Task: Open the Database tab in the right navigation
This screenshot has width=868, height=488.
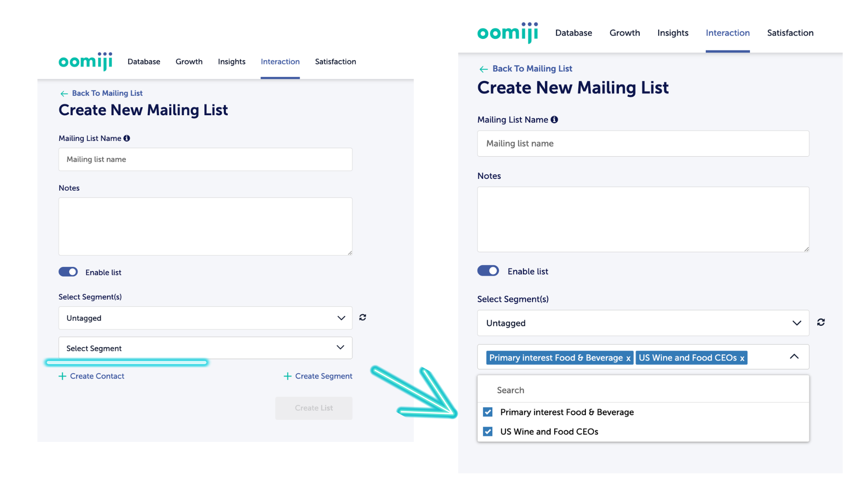Action: 573,33
